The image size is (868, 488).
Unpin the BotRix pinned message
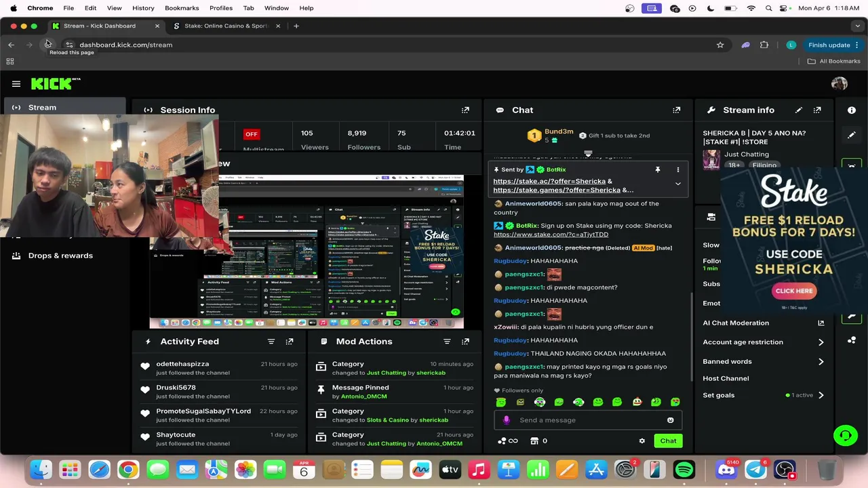coord(657,169)
